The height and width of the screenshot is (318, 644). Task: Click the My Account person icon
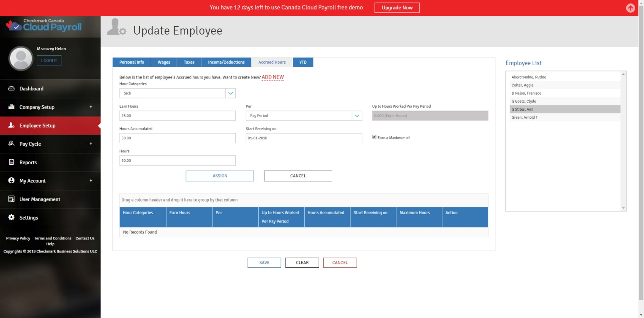(11, 181)
